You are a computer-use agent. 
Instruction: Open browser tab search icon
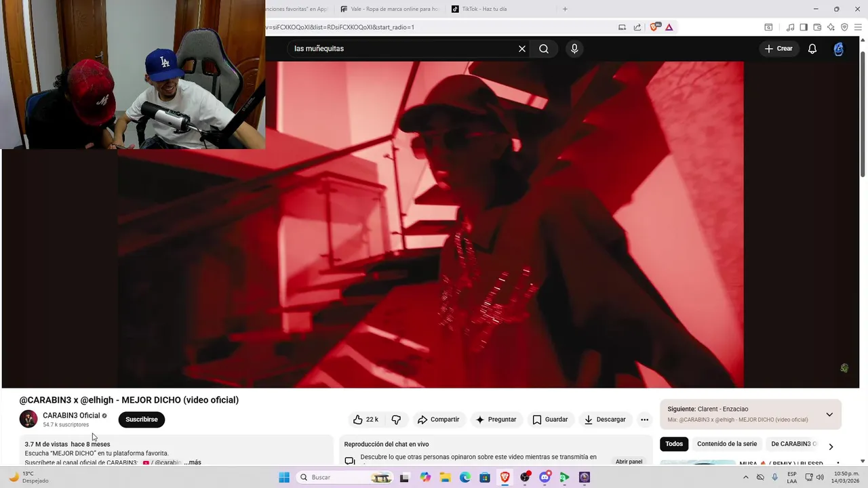click(x=768, y=27)
